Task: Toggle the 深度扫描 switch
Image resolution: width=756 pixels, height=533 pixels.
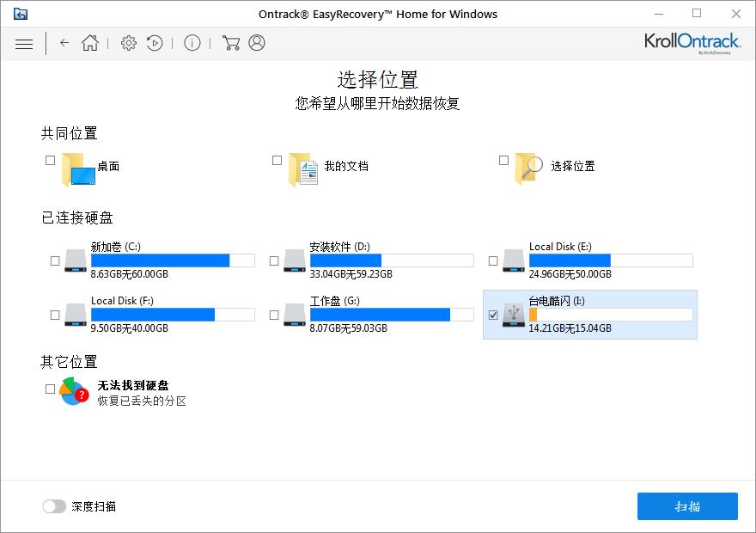Action: coord(54,506)
